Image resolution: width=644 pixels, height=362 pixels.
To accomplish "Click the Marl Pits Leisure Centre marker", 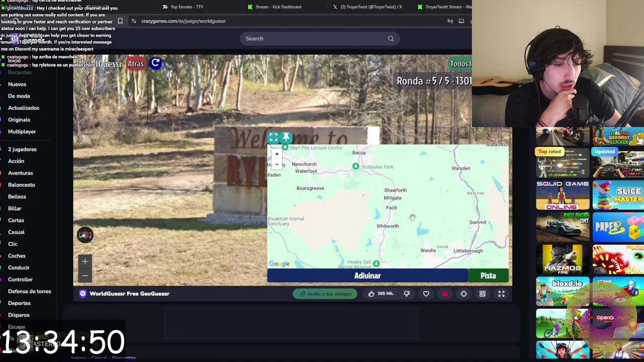I will coord(285,147).
